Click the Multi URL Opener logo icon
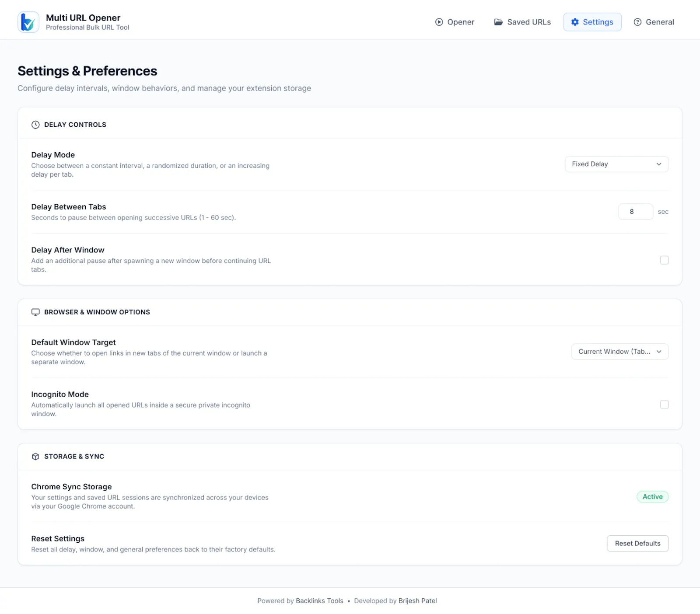The height and width of the screenshot is (614, 700). pyautogui.click(x=28, y=22)
